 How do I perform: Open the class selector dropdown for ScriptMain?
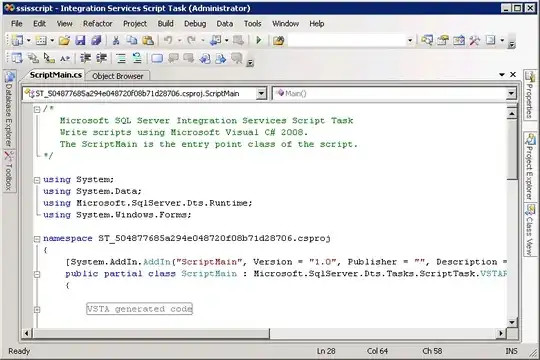261,93
